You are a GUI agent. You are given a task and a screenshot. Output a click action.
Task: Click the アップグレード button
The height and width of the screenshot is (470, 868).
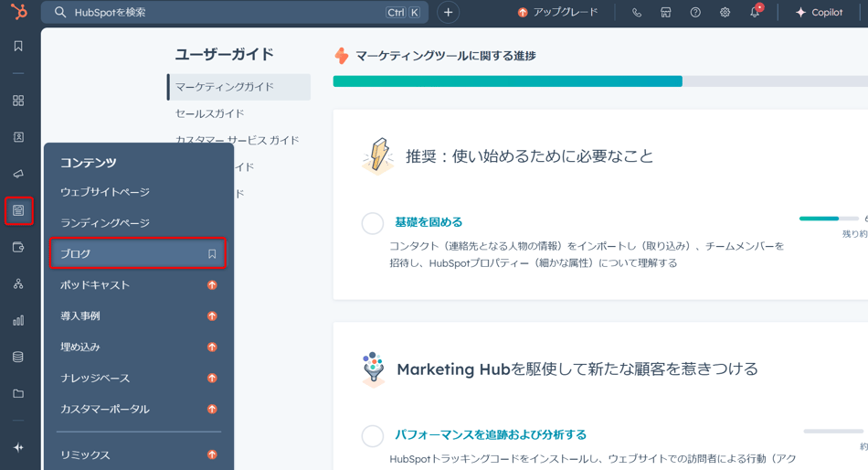click(558, 12)
